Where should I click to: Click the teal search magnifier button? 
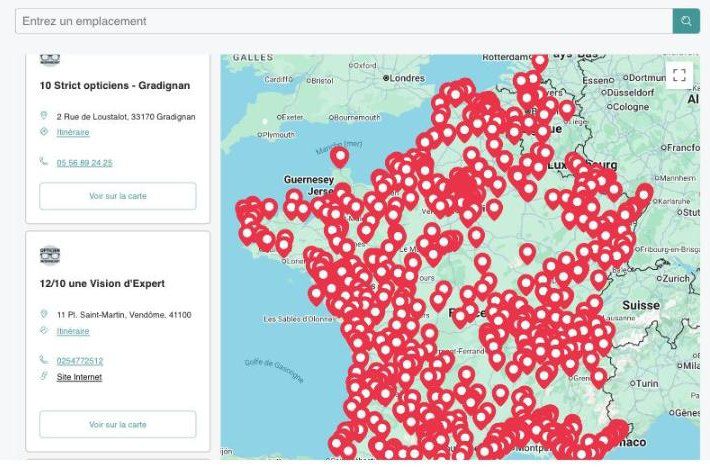pos(686,21)
